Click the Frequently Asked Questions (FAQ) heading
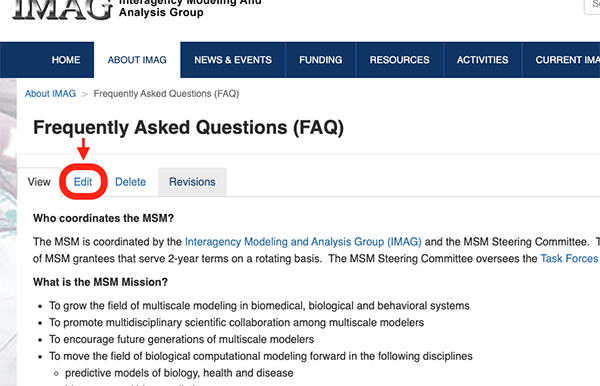The width and height of the screenshot is (600, 386). [x=189, y=127]
